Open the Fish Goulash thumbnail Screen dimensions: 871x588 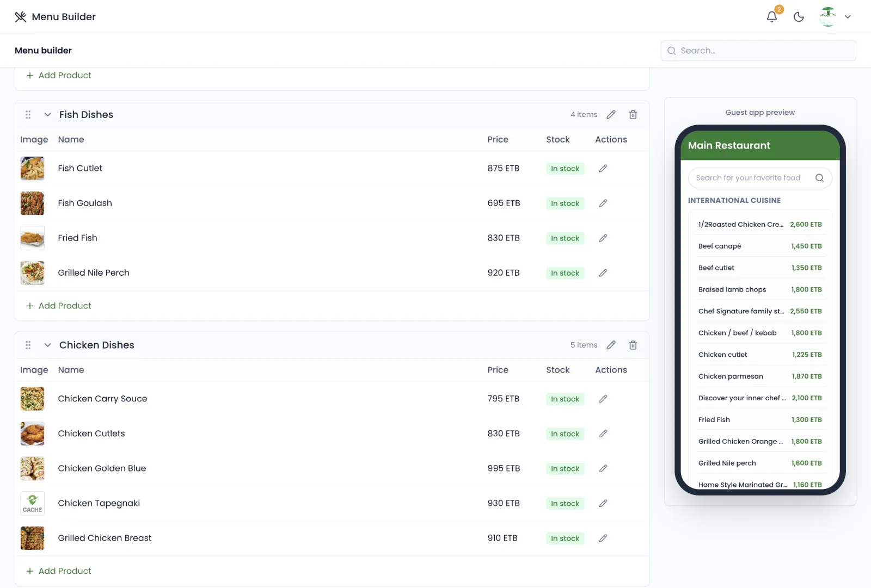tap(32, 203)
